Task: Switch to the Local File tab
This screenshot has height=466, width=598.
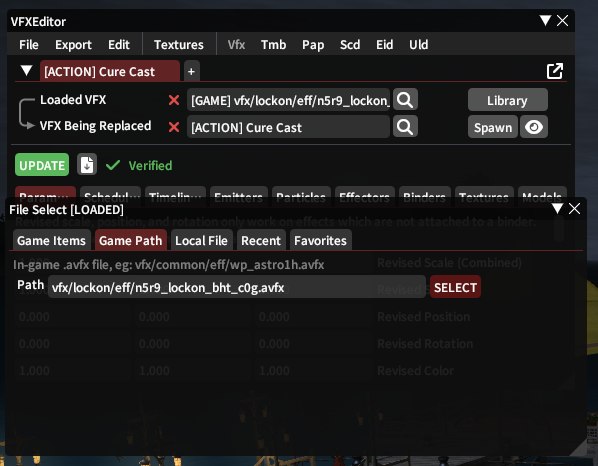Action: pyautogui.click(x=201, y=240)
